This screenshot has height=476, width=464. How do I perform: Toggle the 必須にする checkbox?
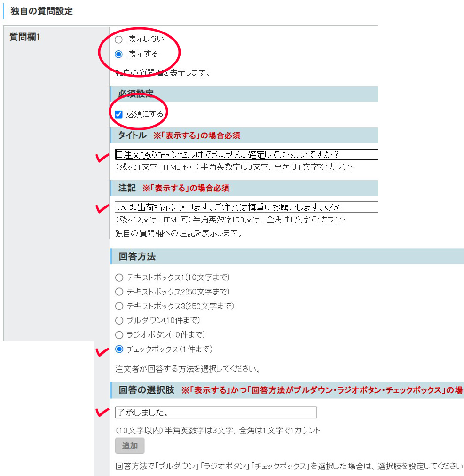pyautogui.click(x=119, y=114)
